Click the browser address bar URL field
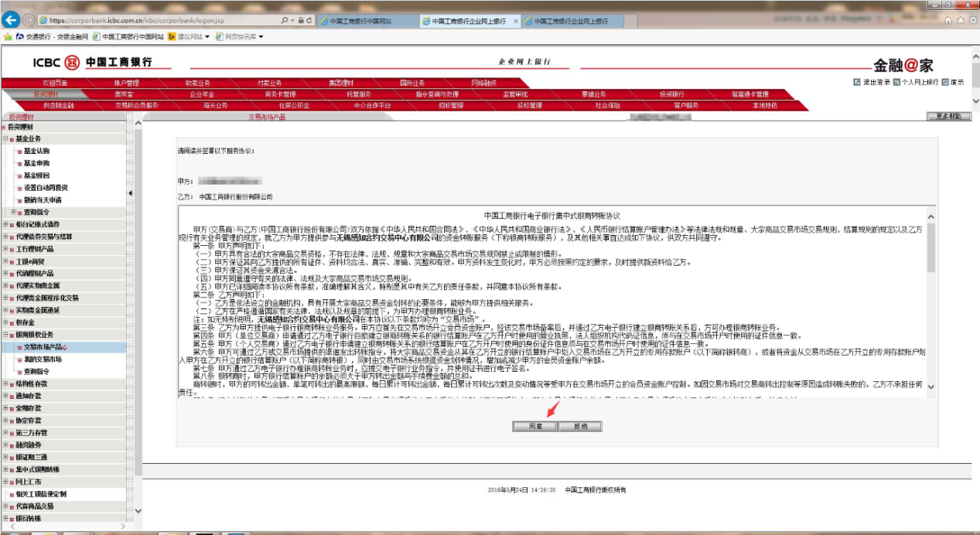Viewport: 980px width, 535px height. click(159, 20)
